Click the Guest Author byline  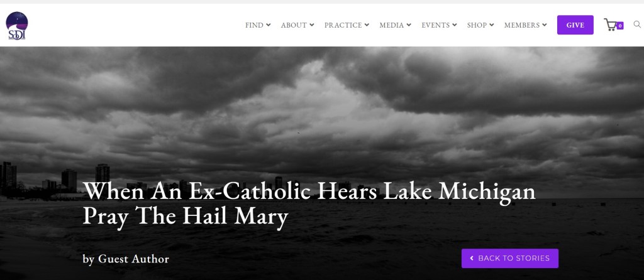[x=126, y=259]
